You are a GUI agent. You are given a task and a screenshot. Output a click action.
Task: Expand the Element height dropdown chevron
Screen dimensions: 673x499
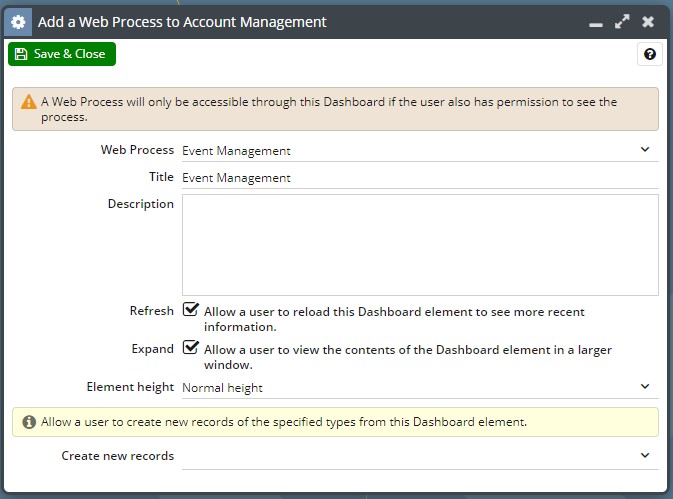645,386
